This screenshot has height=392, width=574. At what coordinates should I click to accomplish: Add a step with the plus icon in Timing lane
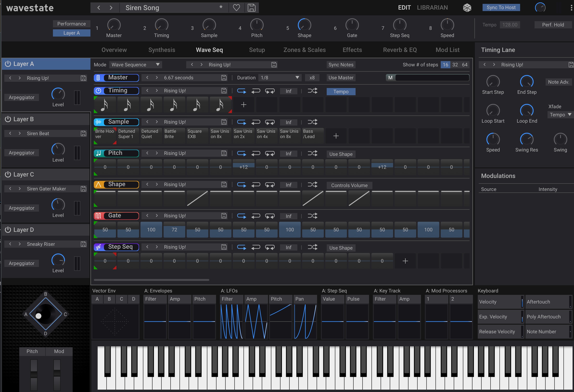point(243,105)
